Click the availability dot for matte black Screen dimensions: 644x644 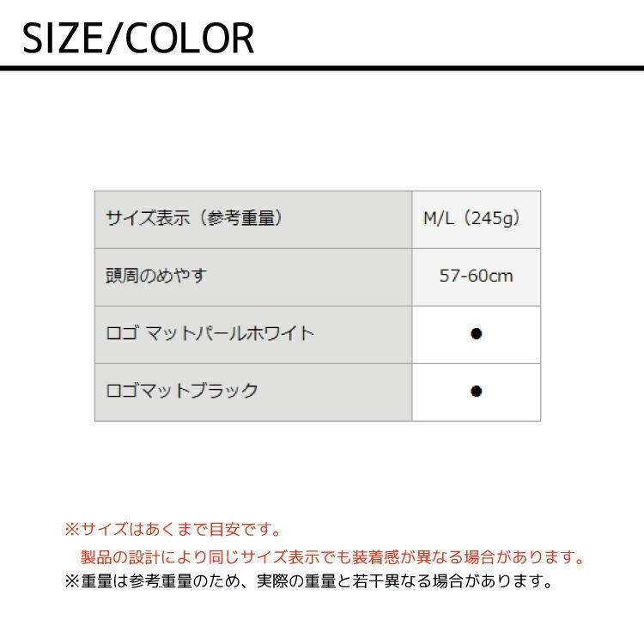click(477, 391)
